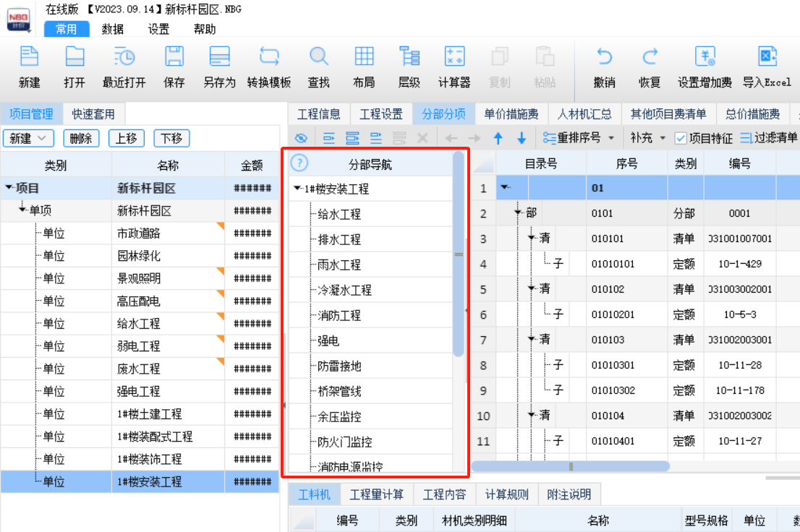800x532 pixels.
Task: Open the 帮助 menu tab
Action: click(x=205, y=29)
